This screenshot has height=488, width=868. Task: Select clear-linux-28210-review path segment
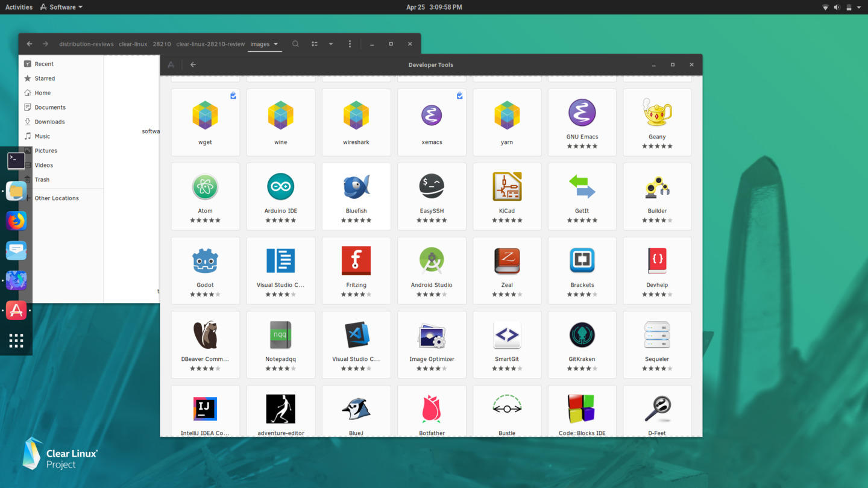[210, 44]
